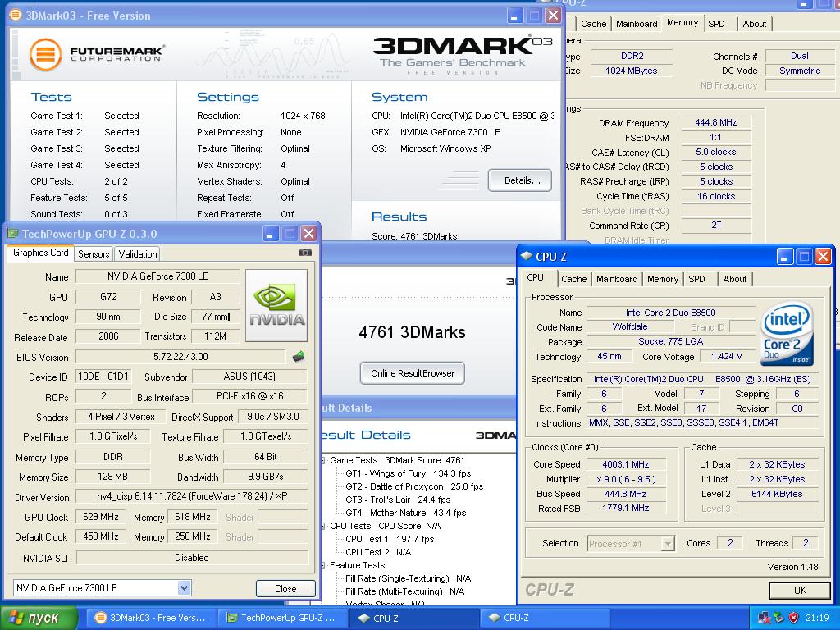The height and width of the screenshot is (630, 840).
Task: Click the Score: 4761 3DMarks text
Action: point(414,236)
